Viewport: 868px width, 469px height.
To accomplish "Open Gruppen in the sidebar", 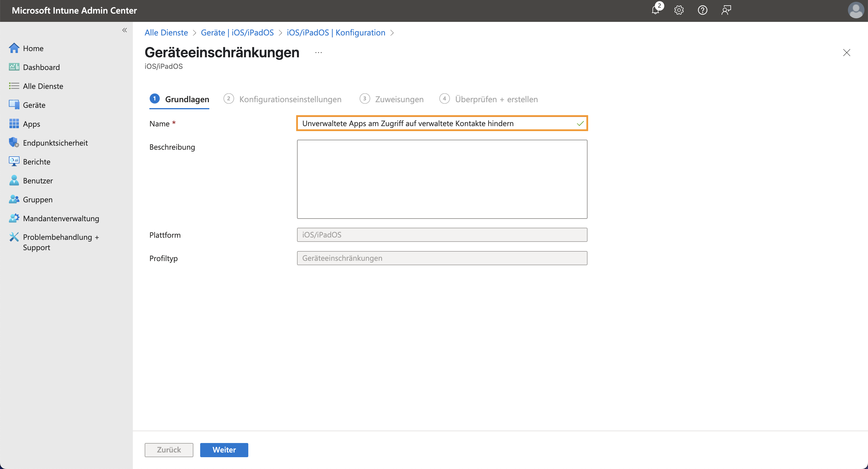I will (x=38, y=199).
